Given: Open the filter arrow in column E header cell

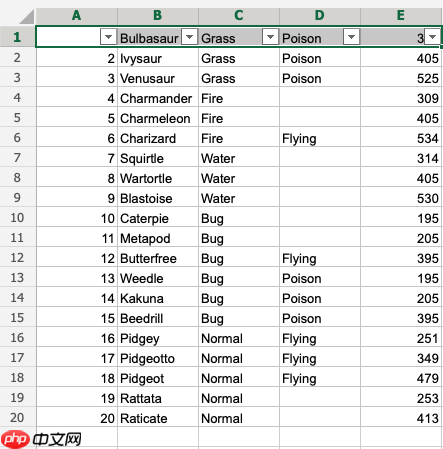Looking at the screenshot, I should click(x=432, y=37).
